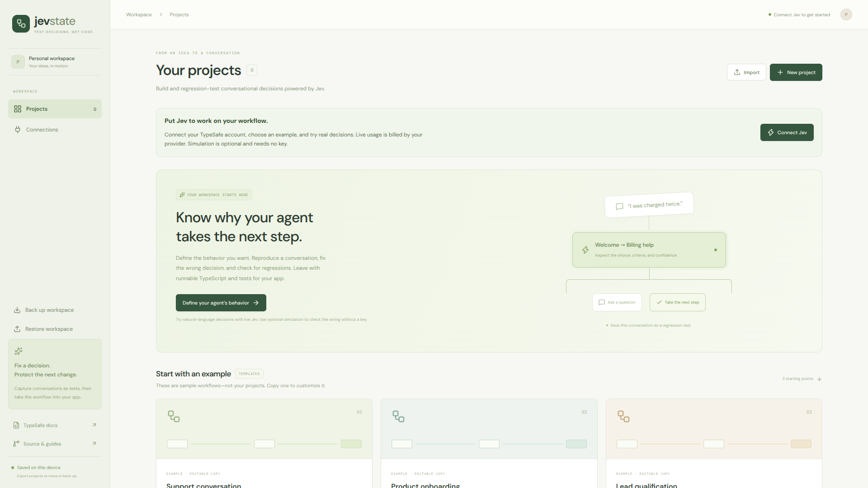868x488 pixels.
Task: Click the jevstate logo icon
Action: (x=21, y=23)
